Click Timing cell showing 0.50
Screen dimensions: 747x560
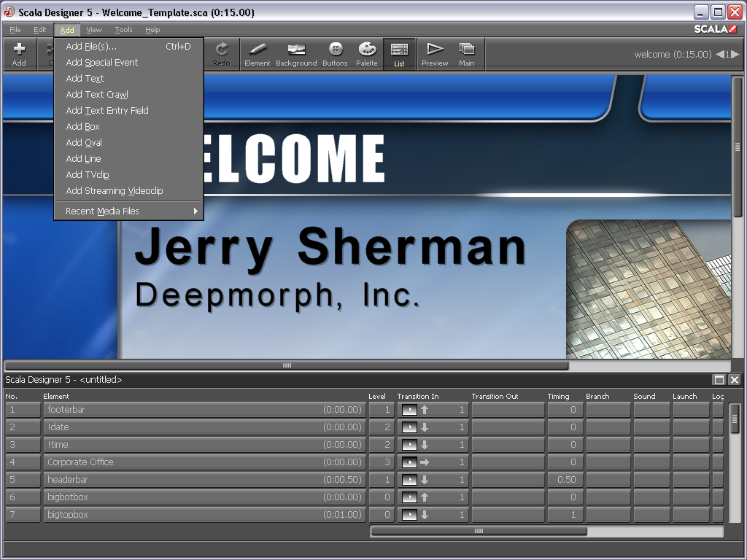pos(563,480)
